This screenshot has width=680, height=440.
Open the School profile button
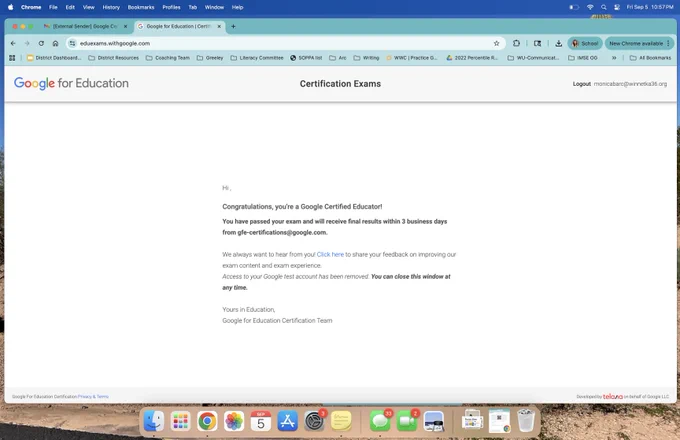[585, 43]
